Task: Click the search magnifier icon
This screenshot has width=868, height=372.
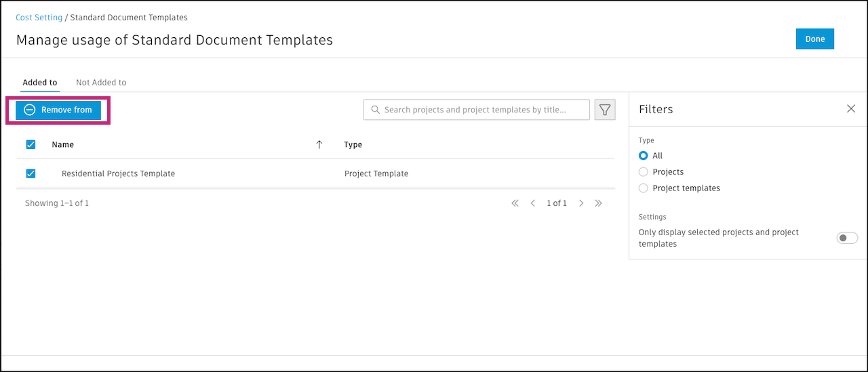Action: click(375, 110)
